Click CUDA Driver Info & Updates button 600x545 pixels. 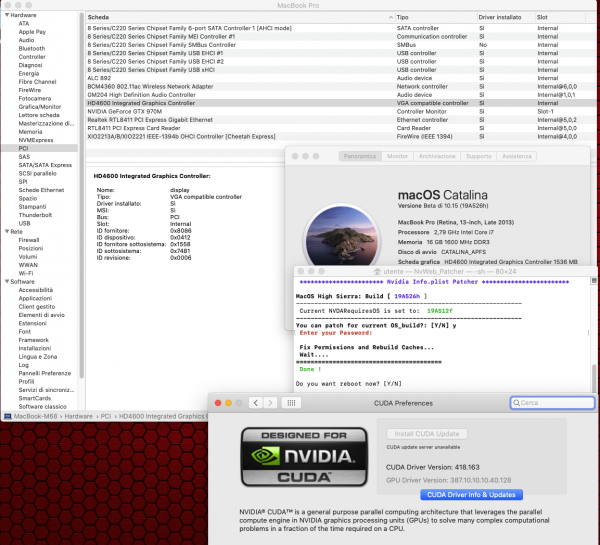tap(471, 494)
